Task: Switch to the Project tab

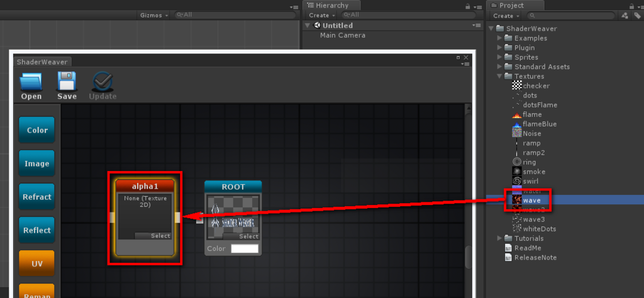Action: pyautogui.click(x=516, y=5)
